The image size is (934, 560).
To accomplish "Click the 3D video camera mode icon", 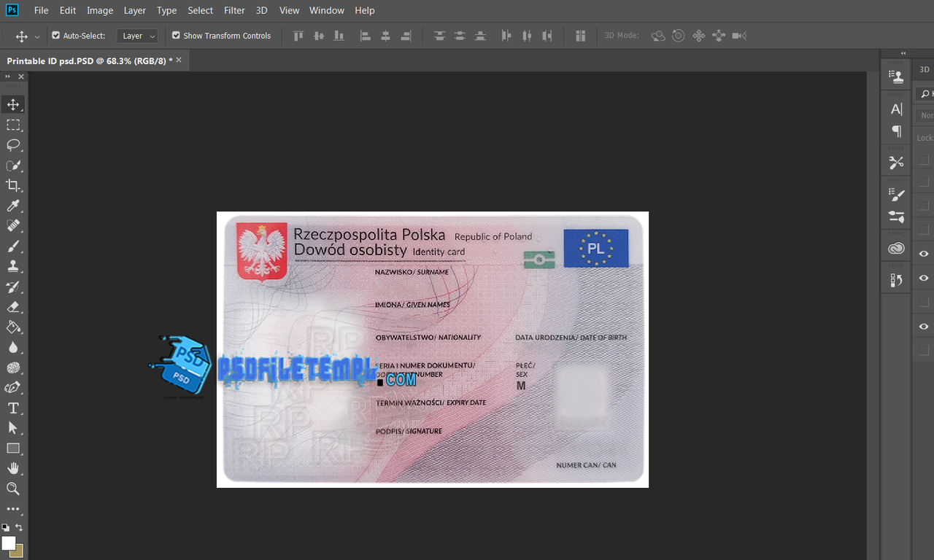I will click(739, 36).
